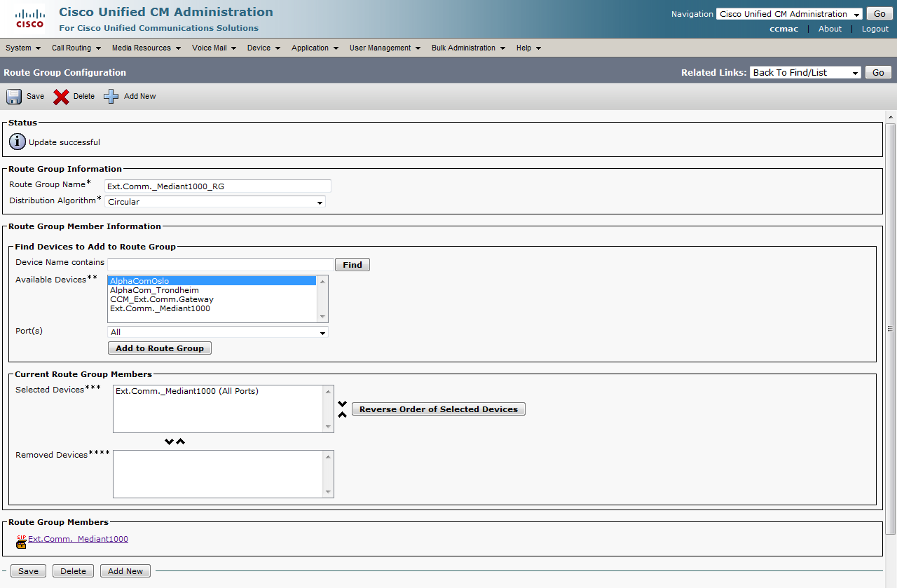Viewport: 897px width, 588px height.
Task: Click the SIP trunk icon for Ext.Comm._Mediant1000
Action: click(21, 540)
